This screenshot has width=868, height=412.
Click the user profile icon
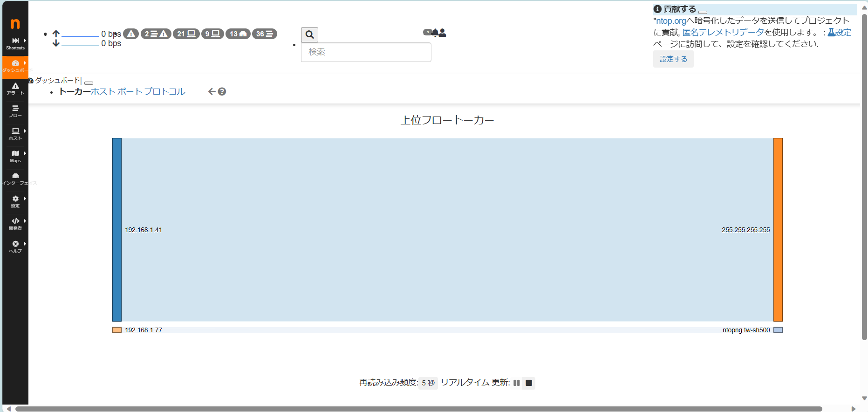(x=443, y=33)
